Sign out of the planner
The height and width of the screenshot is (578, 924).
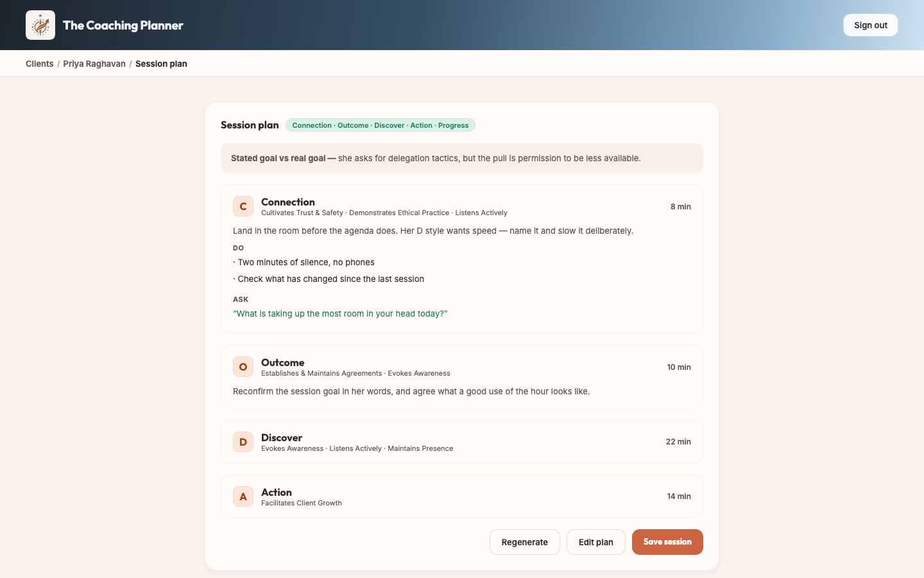pyautogui.click(x=870, y=25)
